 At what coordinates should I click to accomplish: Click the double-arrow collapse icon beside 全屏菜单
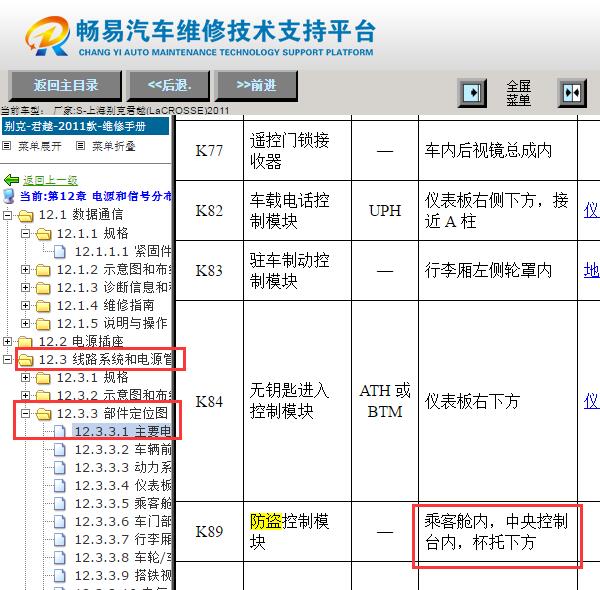click(572, 93)
